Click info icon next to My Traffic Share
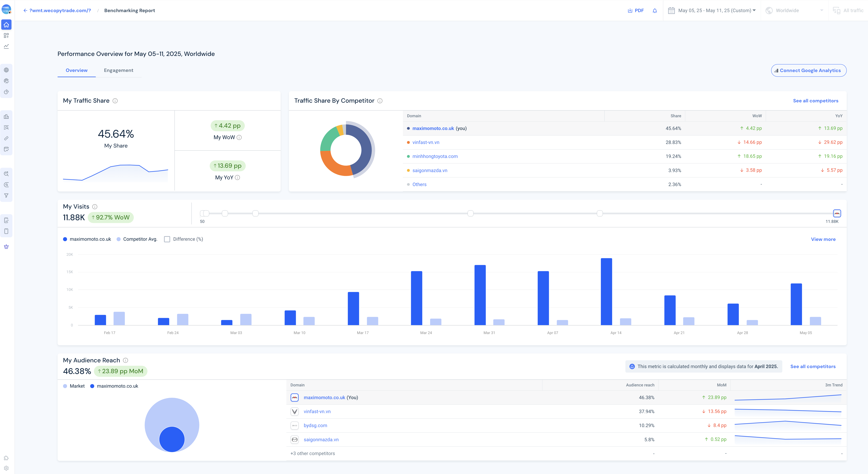868x474 pixels. pos(115,101)
